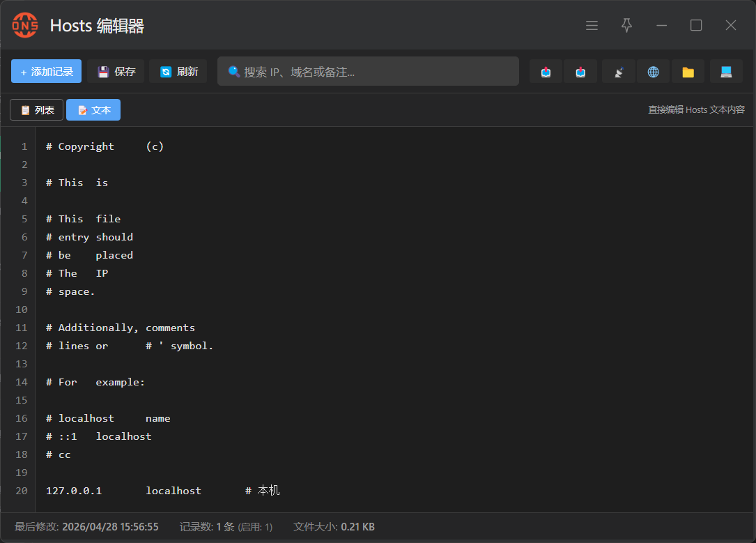Click the blue globe icon in toolbar
756x543 pixels.
(653, 72)
